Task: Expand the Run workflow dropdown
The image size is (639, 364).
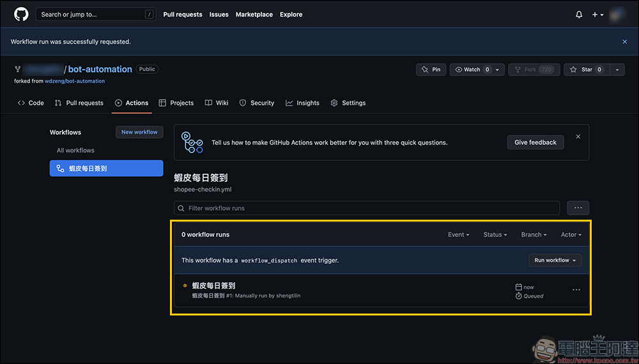Action: pos(555,261)
